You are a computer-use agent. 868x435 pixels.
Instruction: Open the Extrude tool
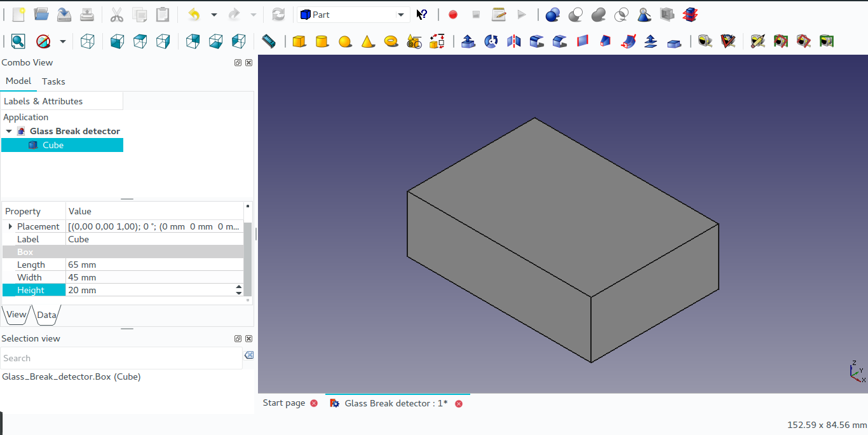tap(468, 41)
